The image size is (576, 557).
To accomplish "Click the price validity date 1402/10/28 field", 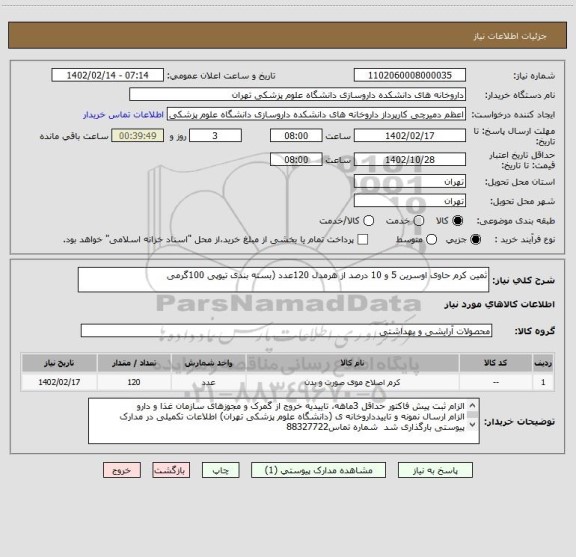I will 410,159.
